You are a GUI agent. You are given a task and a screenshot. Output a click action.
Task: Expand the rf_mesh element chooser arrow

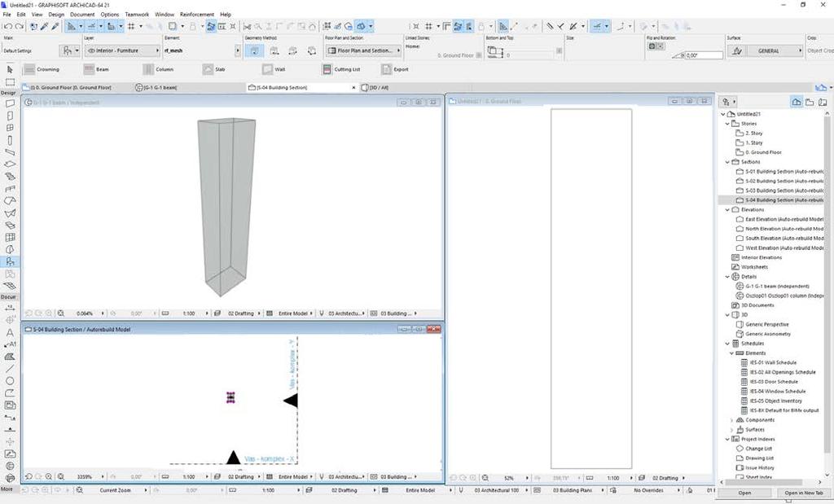pos(237,50)
